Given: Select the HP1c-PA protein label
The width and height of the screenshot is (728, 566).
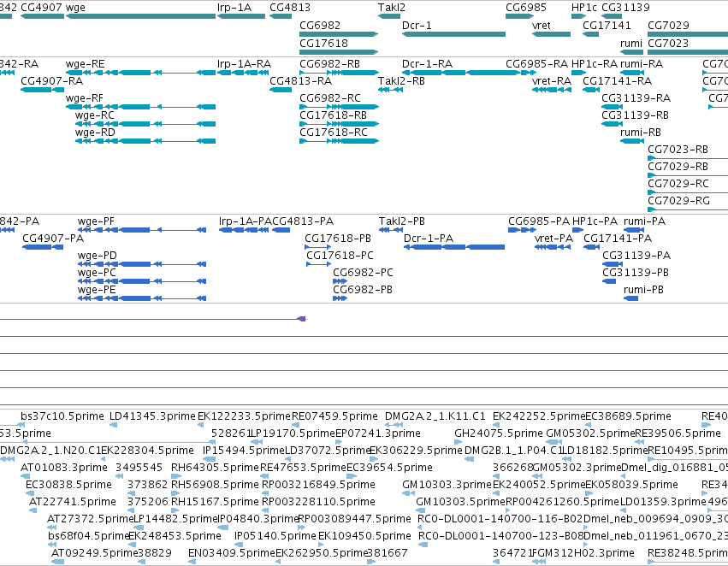Looking at the screenshot, I should [x=595, y=221].
